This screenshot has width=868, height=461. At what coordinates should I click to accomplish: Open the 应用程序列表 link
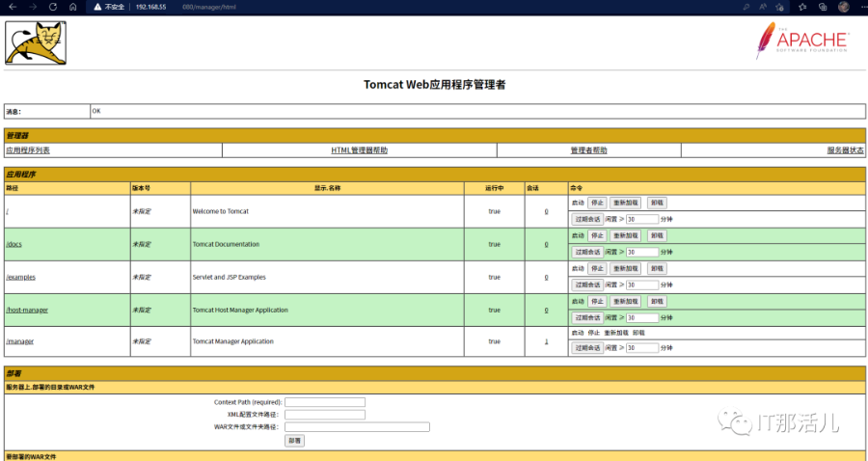pyautogui.click(x=28, y=150)
